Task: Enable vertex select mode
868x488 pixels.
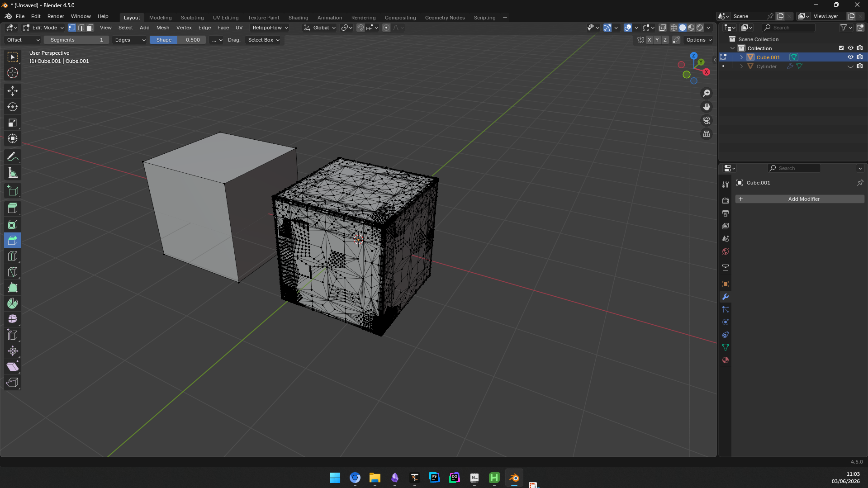Action: click(x=72, y=28)
